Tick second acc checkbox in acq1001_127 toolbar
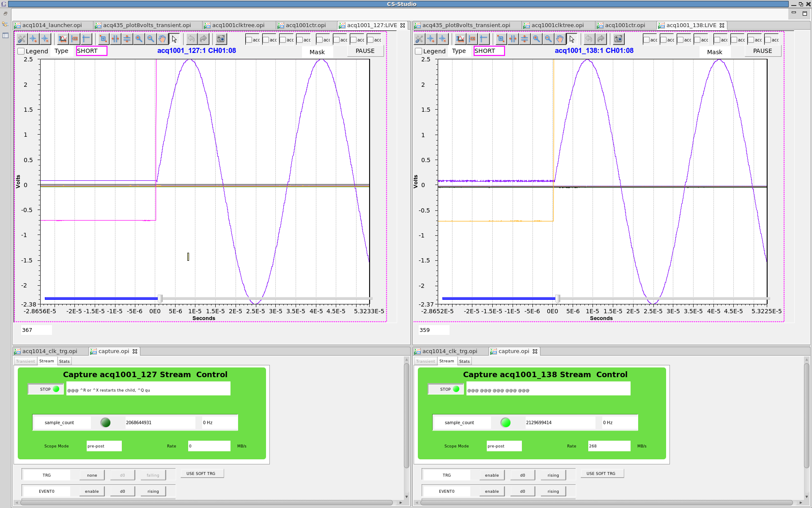 266,40
